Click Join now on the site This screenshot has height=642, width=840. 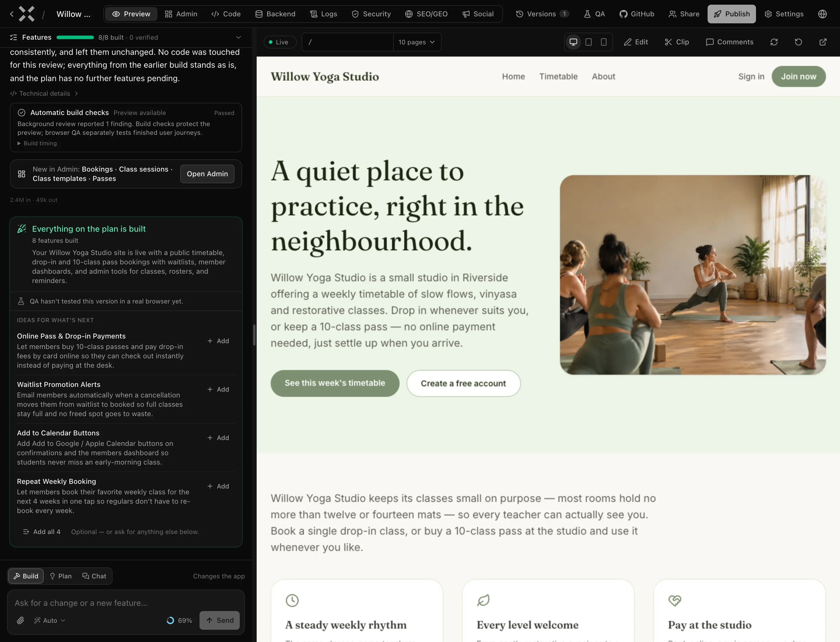coord(798,76)
